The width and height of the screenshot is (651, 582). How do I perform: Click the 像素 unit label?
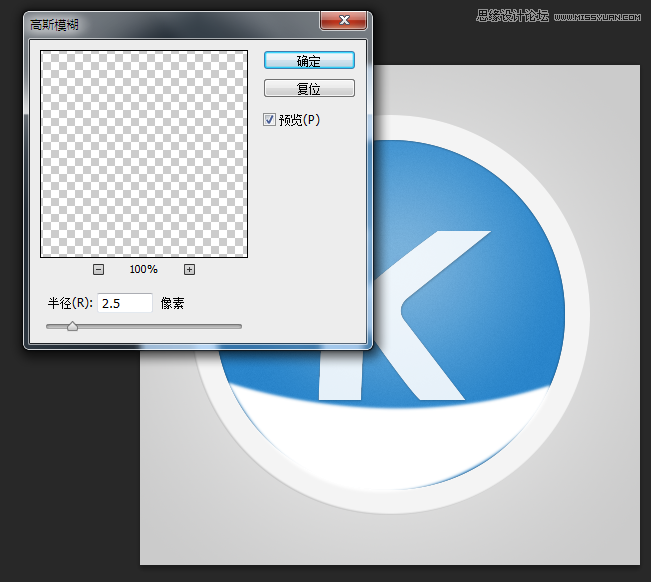172,303
